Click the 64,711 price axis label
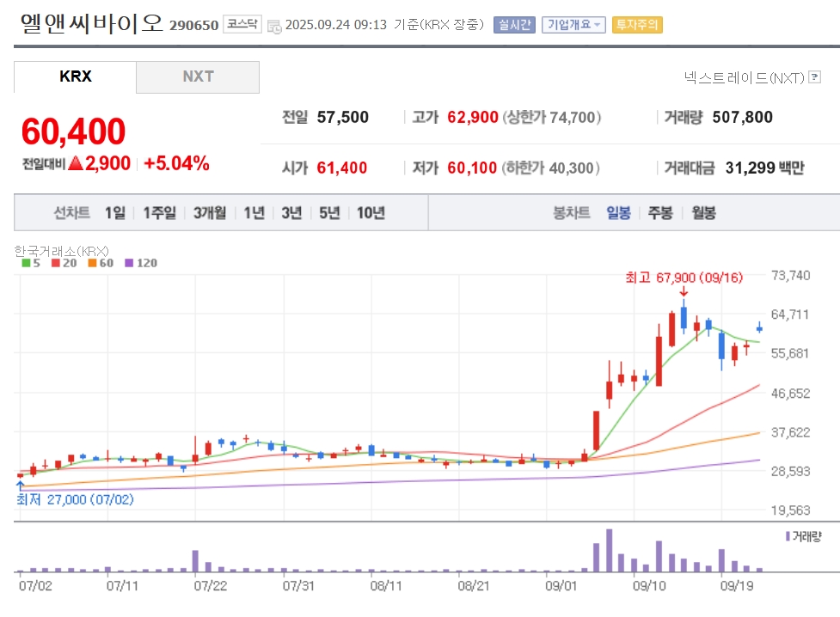 (x=790, y=315)
